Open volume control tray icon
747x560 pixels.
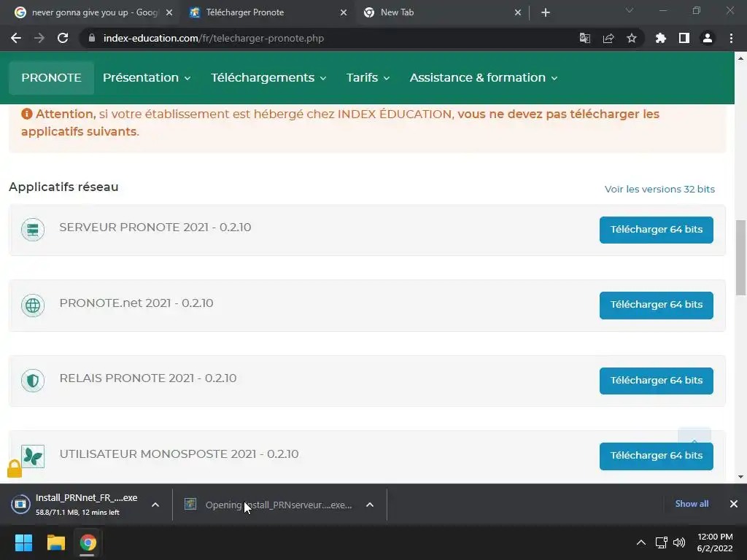(x=679, y=542)
